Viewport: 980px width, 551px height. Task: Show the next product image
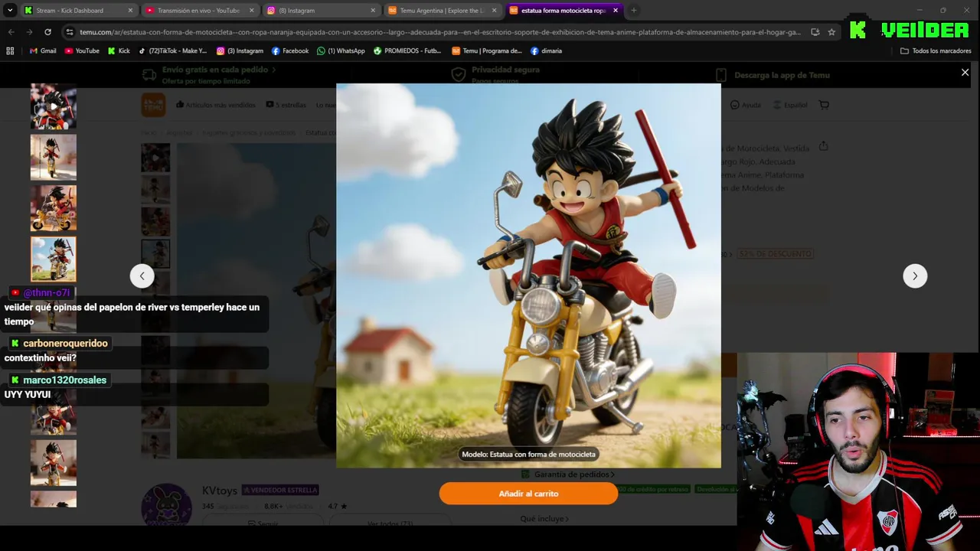pos(915,276)
